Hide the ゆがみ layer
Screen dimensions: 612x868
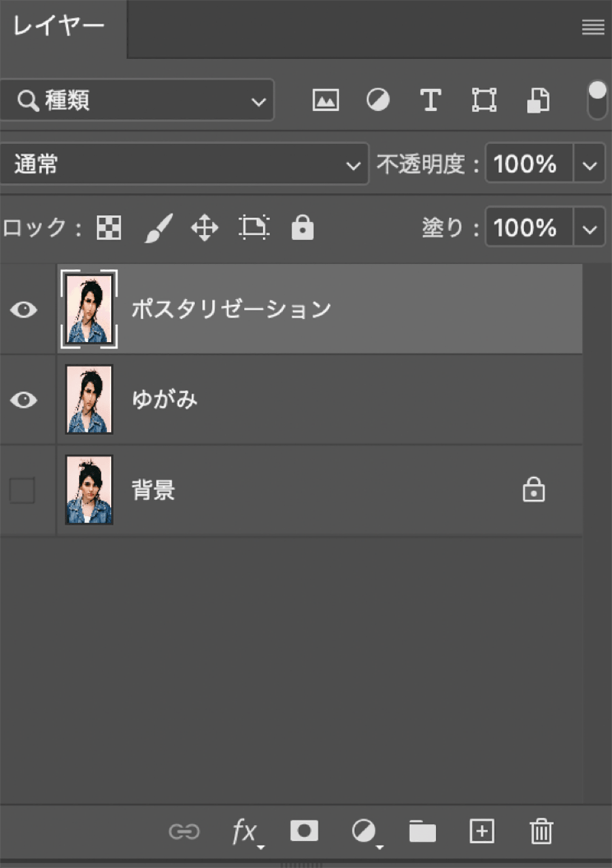coord(24,400)
